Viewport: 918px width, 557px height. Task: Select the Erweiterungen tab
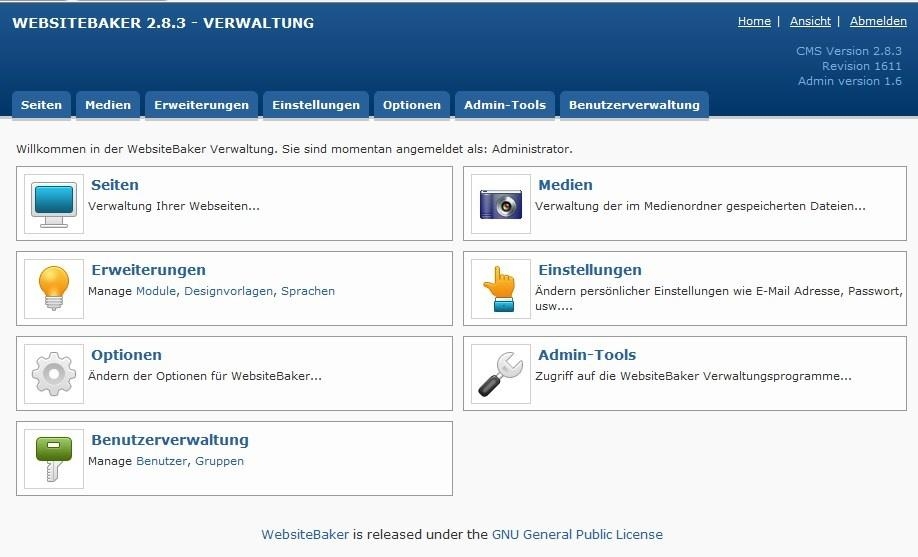click(x=201, y=105)
